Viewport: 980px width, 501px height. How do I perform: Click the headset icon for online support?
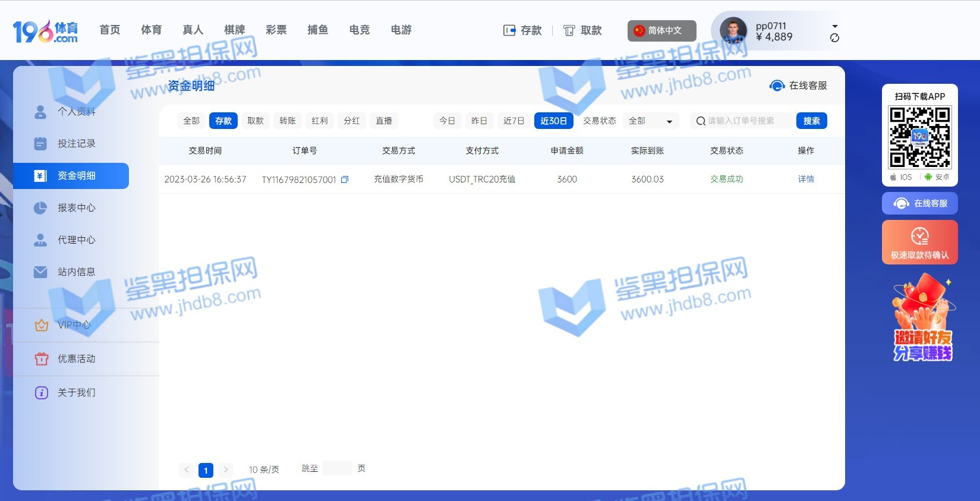tap(777, 86)
